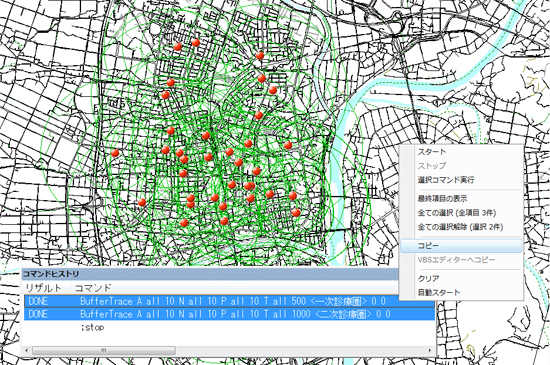Click コピー in the context menu
Image resolution: width=550 pixels, height=365 pixels.
461,246
